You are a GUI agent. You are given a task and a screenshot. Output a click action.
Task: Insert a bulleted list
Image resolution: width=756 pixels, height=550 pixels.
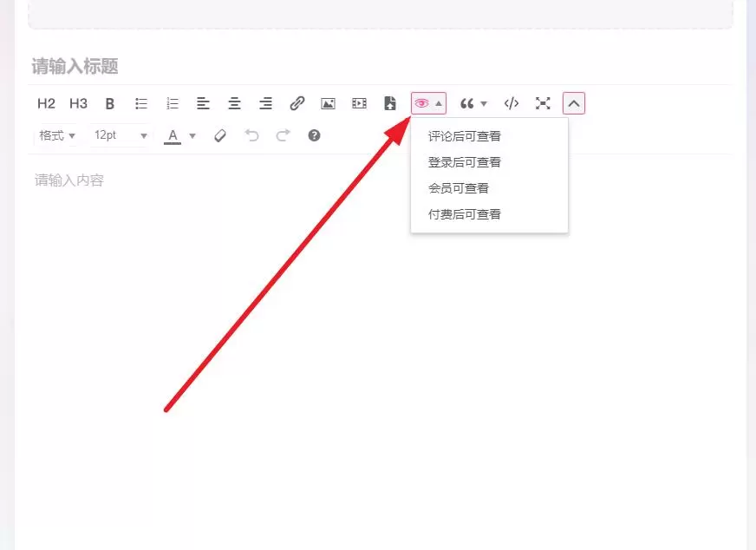[141, 103]
